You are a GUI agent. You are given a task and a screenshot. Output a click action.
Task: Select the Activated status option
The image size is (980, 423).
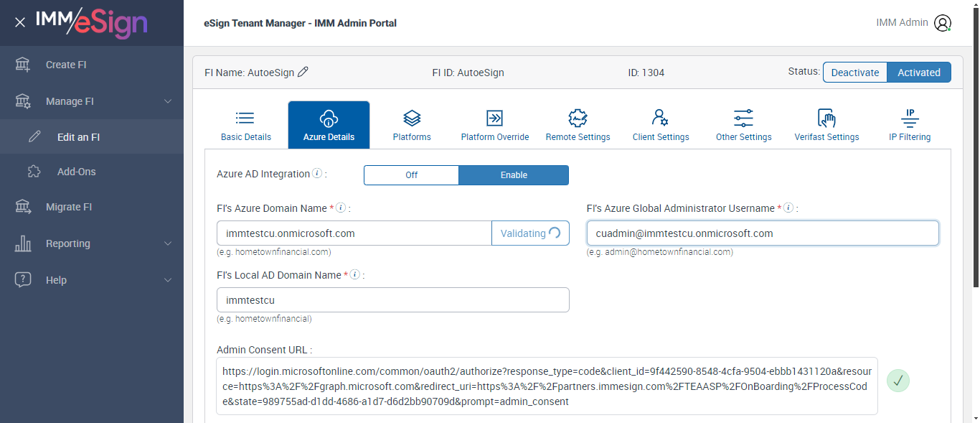(x=919, y=73)
